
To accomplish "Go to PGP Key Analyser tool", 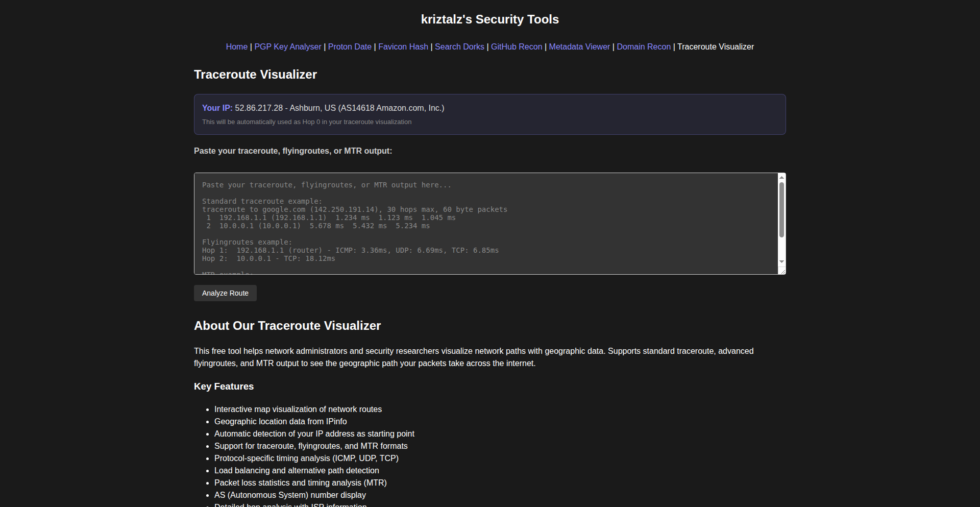I will point(288,46).
